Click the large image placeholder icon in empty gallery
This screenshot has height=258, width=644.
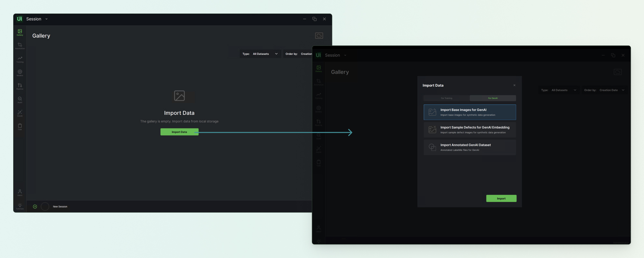[179, 96]
